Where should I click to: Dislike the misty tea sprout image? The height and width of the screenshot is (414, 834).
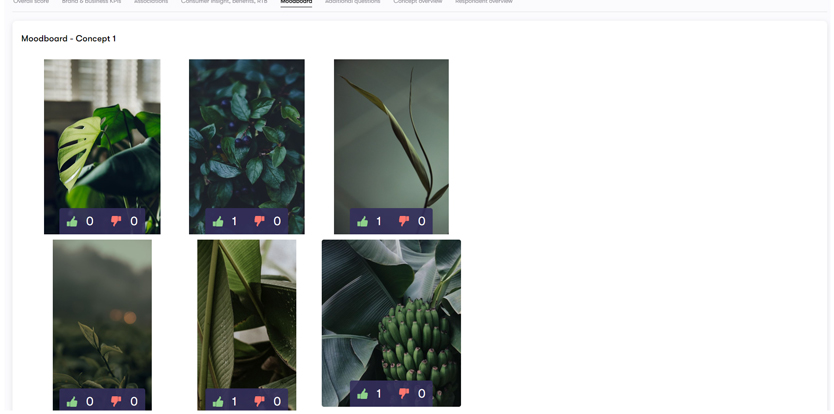coord(116,401)
